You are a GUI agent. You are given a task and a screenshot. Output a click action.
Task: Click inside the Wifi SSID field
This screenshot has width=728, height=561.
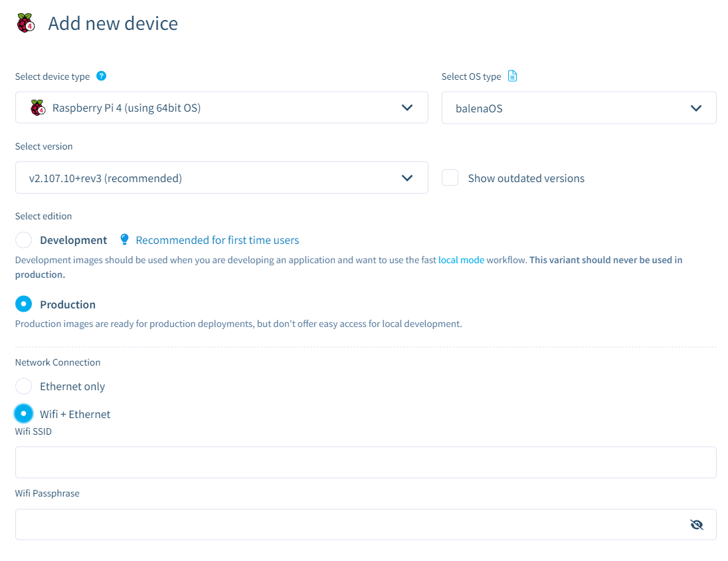point(365,462)
